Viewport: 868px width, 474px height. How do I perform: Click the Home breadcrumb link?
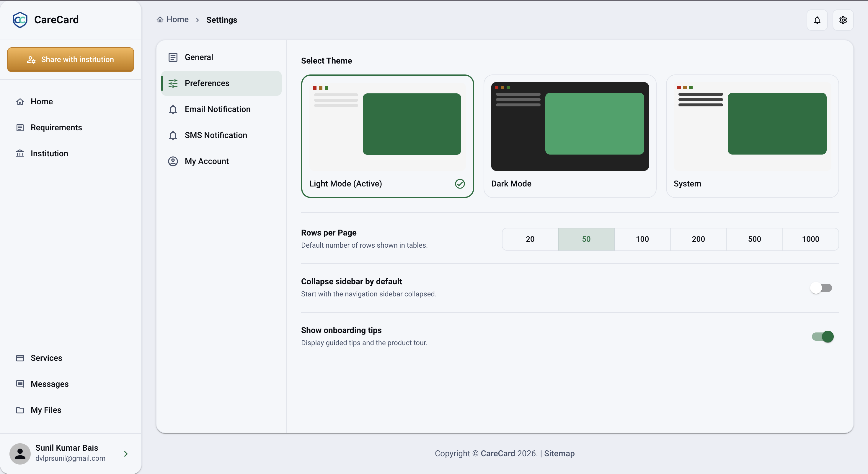click(x=173, y=20)
